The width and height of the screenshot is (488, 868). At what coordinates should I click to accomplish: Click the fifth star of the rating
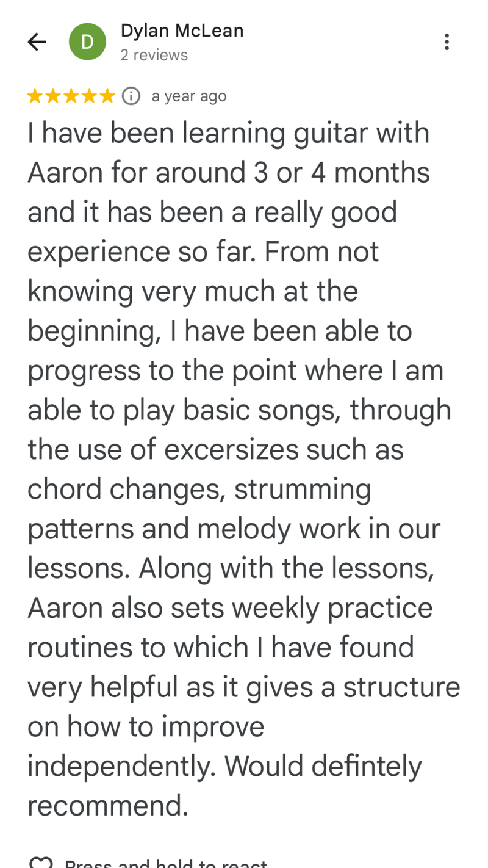(x=107, y=96)
